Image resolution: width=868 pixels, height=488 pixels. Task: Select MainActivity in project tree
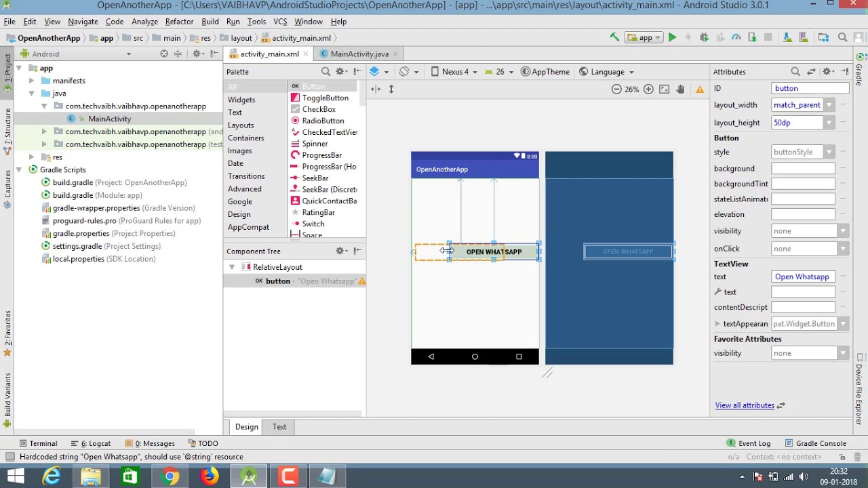tap(109, 119)
